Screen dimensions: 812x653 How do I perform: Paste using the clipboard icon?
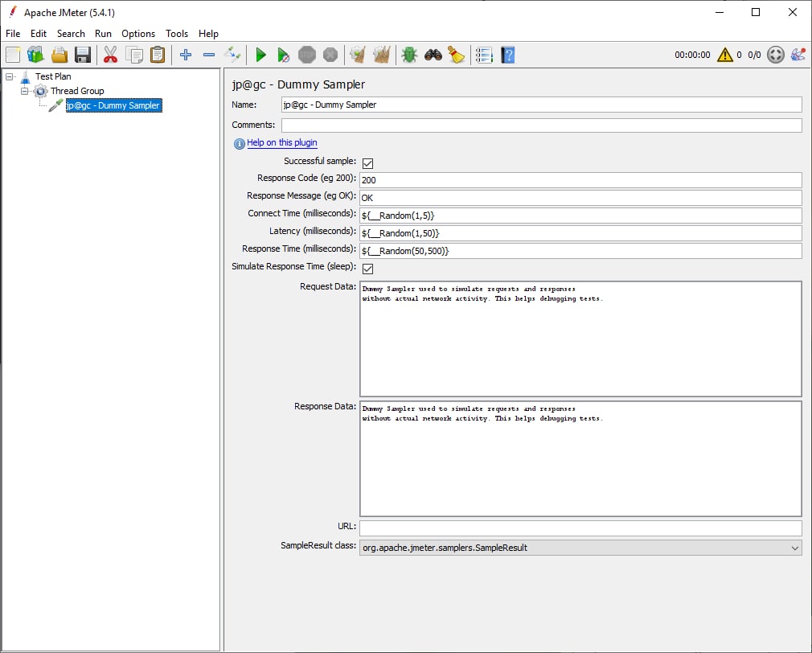coord(158,55)
